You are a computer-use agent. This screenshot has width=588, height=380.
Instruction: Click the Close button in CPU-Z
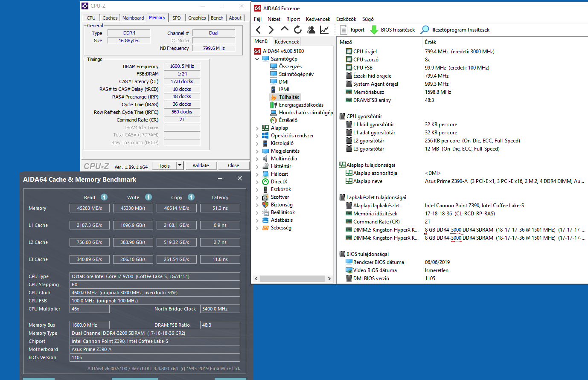233,165
